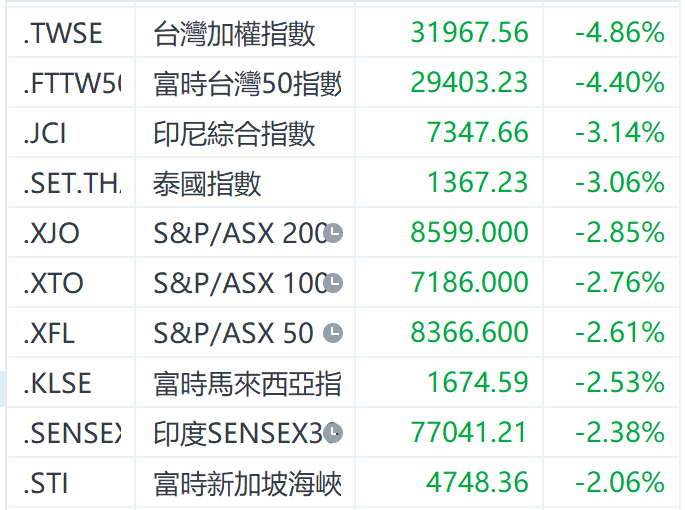Click the 富時台灣50指數 name
The width and height of the screenshot is (685, 510).
coord(247,83)
